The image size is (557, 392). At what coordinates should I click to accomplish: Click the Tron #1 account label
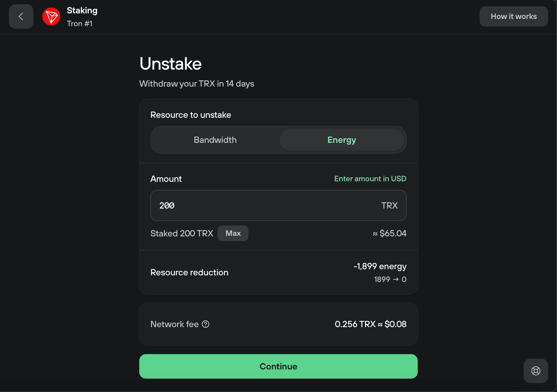coord(80,24)
